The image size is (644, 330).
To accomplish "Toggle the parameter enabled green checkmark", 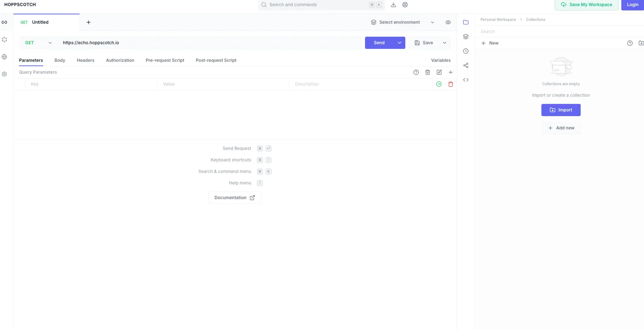I will coord(439,84).
